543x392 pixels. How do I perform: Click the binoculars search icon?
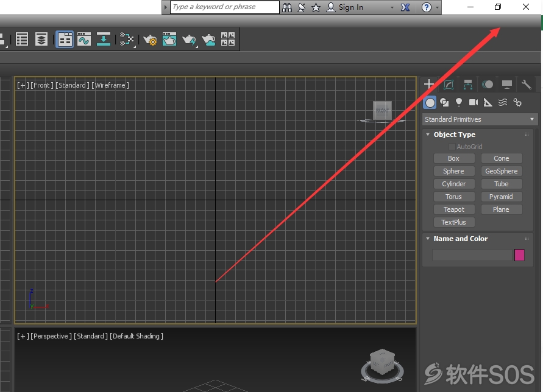click(287, 7)
